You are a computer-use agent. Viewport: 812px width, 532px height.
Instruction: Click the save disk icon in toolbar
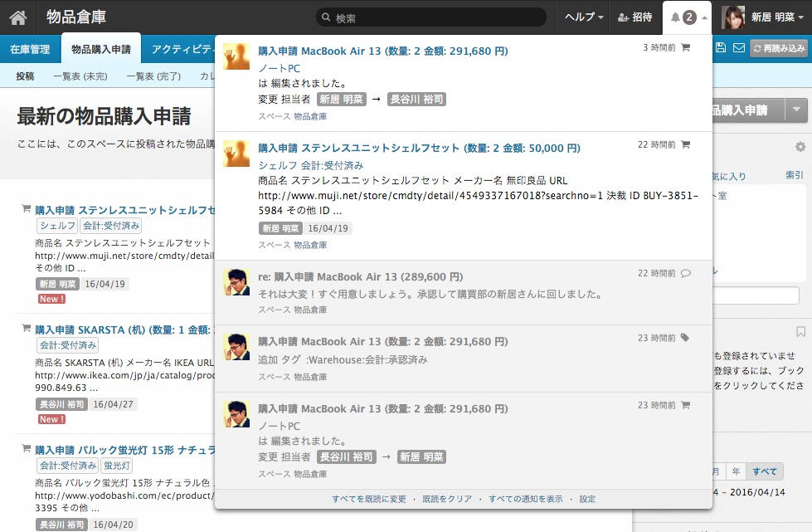[x=720, y=47]
